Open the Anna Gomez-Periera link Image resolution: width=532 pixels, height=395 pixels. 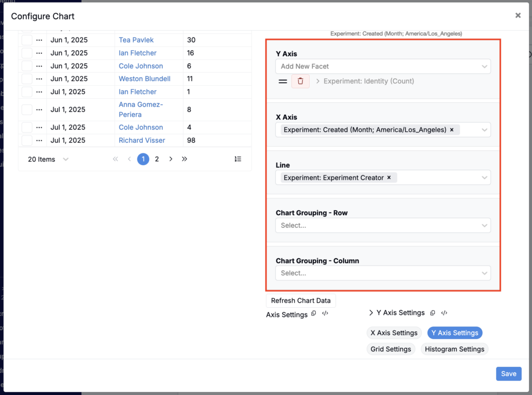[141, 110]
